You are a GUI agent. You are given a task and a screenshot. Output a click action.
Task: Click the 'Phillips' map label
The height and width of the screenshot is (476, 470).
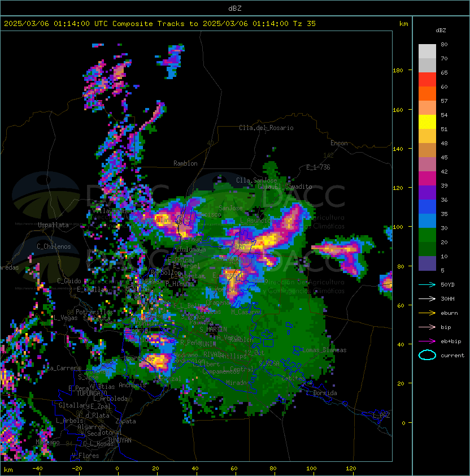point(233,356)
